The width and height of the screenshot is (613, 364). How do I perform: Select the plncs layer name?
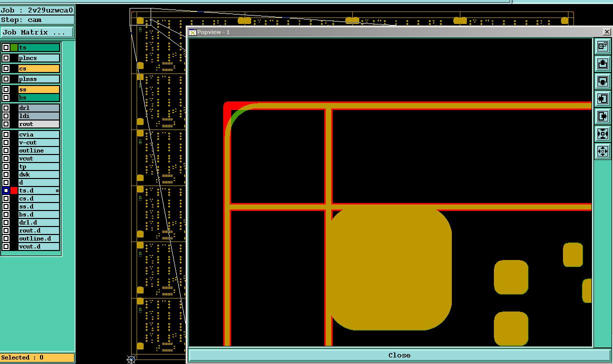(39, 58)
